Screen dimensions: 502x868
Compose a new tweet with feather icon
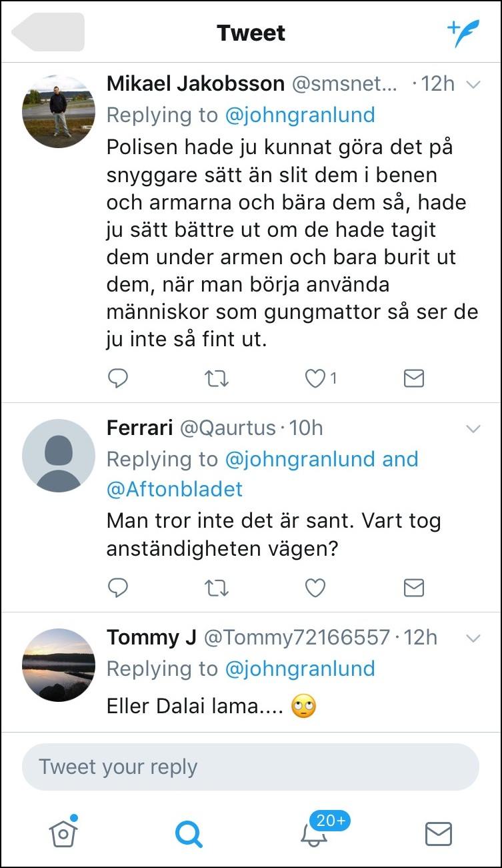point(463,33)
